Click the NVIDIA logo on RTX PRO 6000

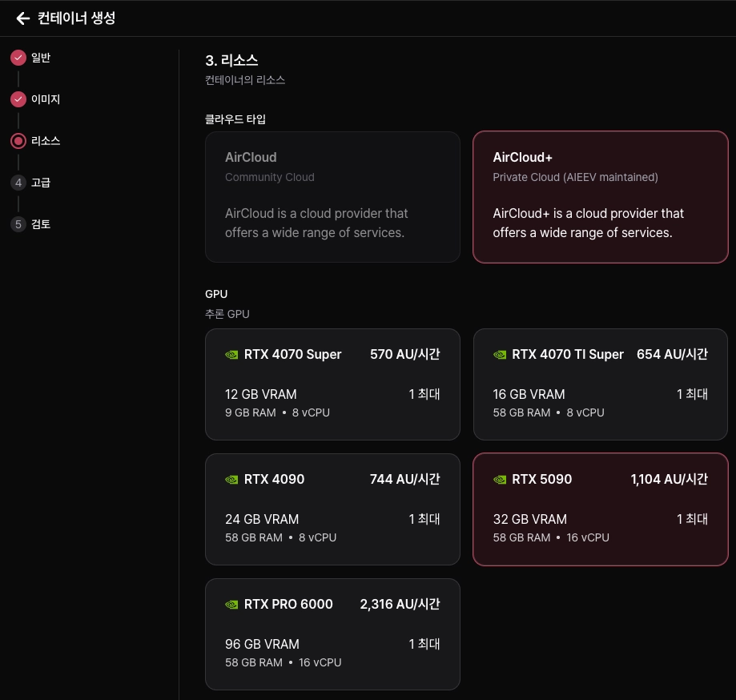click(x=231, y=604)
